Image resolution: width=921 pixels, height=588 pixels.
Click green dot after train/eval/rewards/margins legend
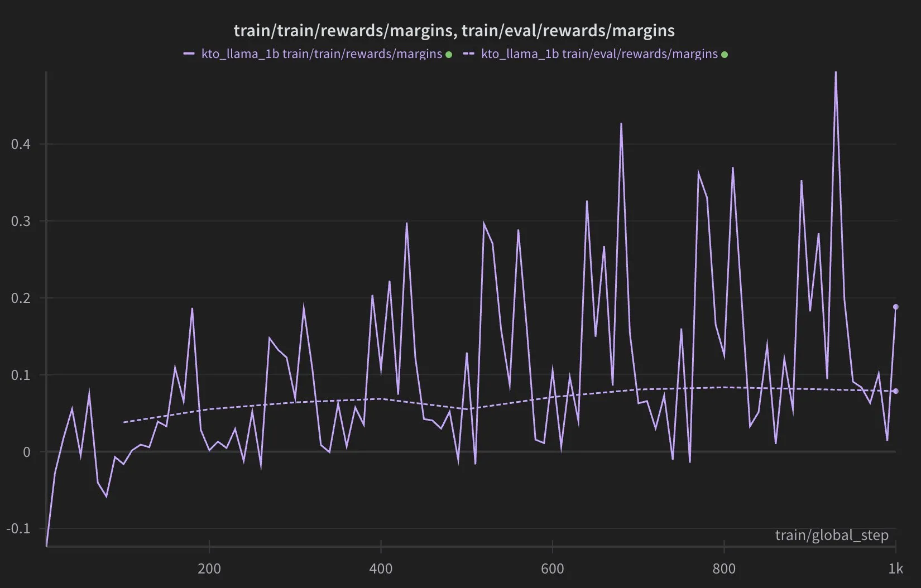725,55
